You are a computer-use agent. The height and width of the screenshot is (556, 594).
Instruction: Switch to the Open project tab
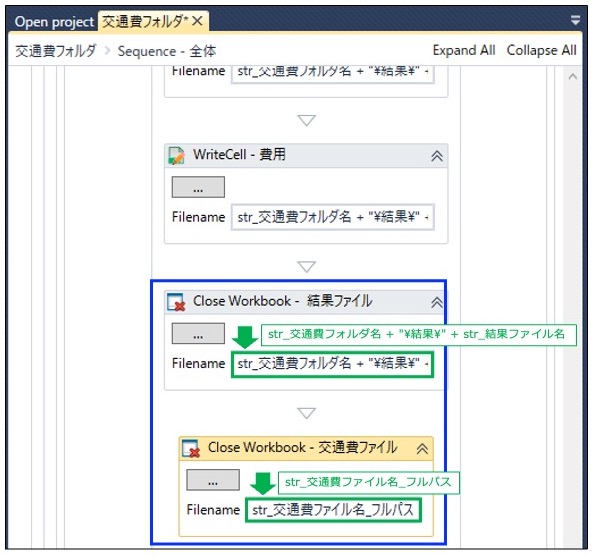(54, 22)
